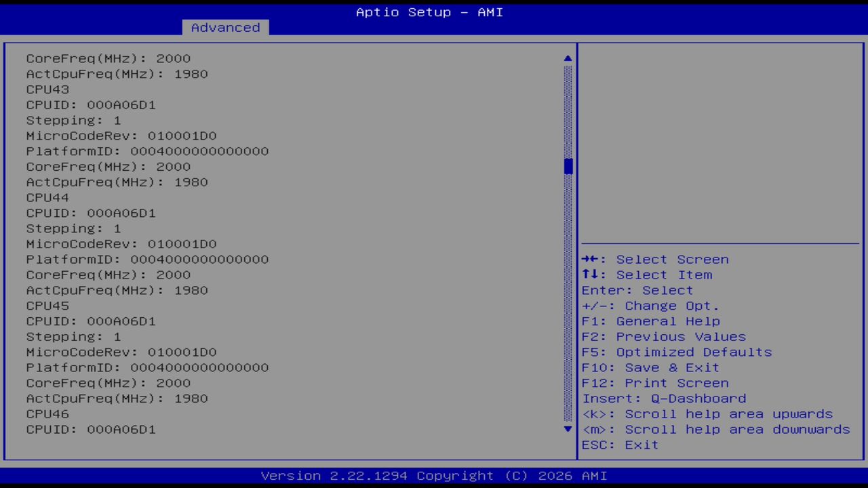868x488 pixels.
Task: Click the ESC: Exit entry
Action: (619, 445)
